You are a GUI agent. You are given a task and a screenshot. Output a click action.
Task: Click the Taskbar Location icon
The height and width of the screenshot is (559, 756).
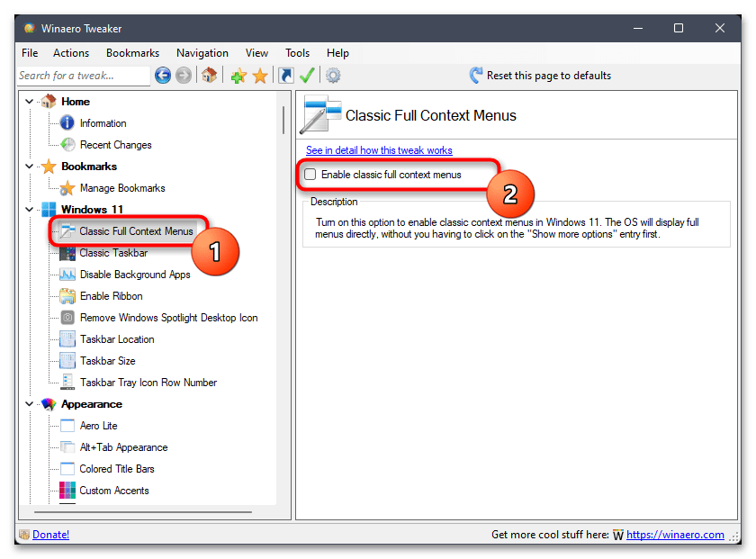(67, 339)
